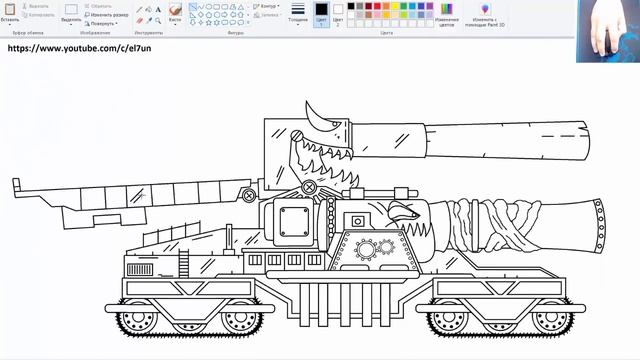
Task: Choose the Curve shape
Action: (x=201, y=7)
